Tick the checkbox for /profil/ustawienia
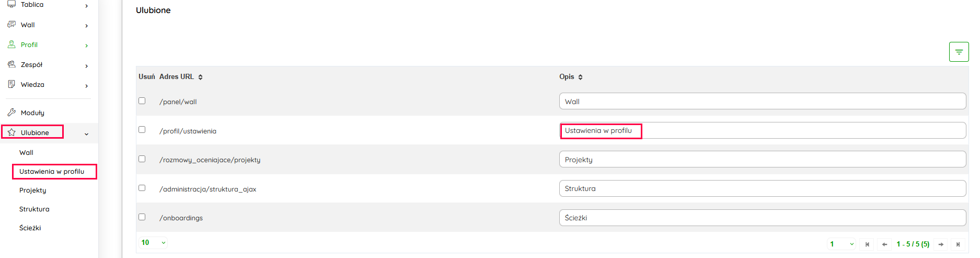 pos(142,130)
